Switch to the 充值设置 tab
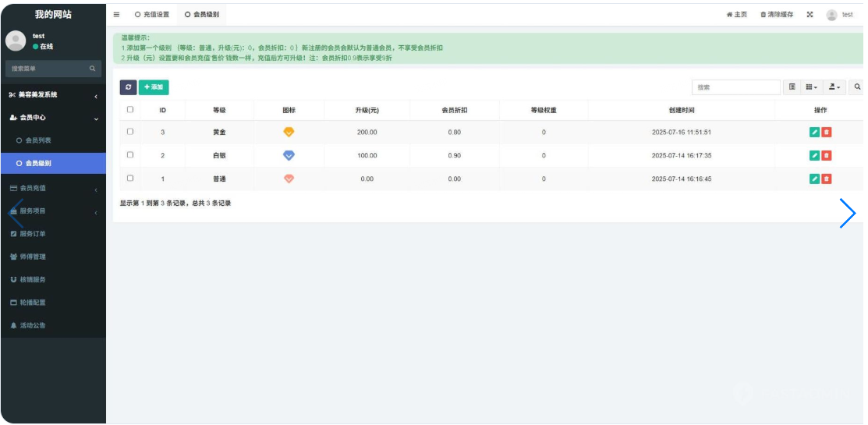Screen dimensions: 868x425 (152, 15)
